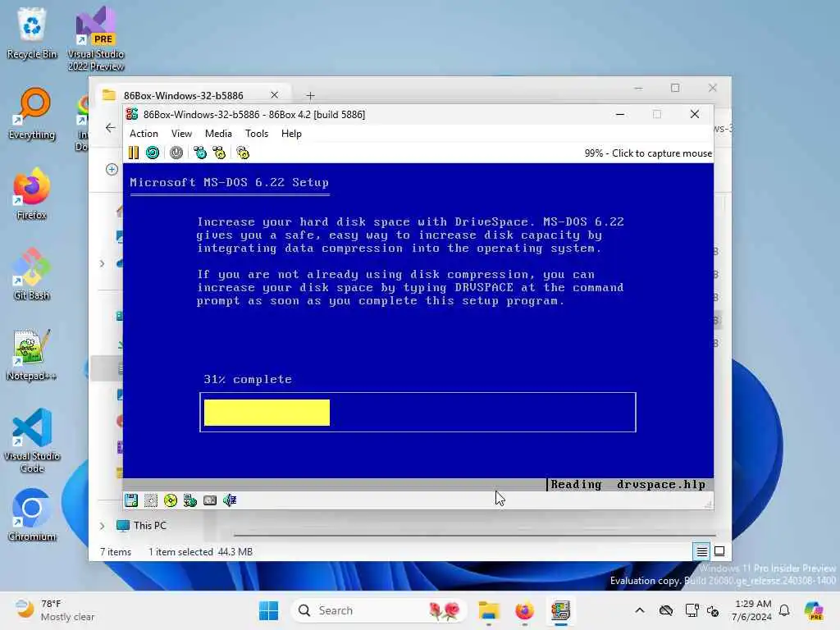
Task: Expand the This PC tree node
Action: tap(103, 526)
